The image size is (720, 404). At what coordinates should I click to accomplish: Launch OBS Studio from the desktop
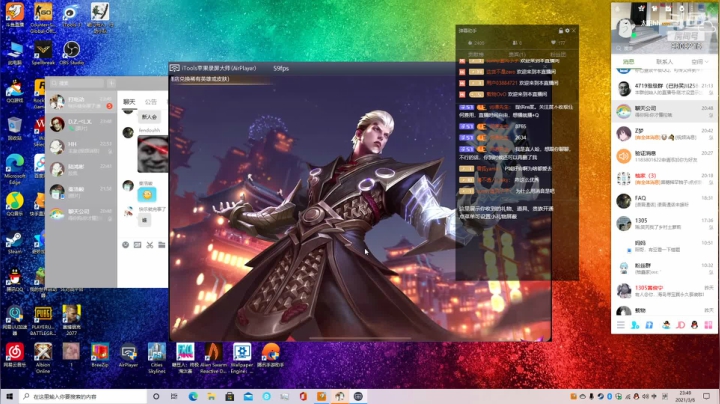(71, 53)
